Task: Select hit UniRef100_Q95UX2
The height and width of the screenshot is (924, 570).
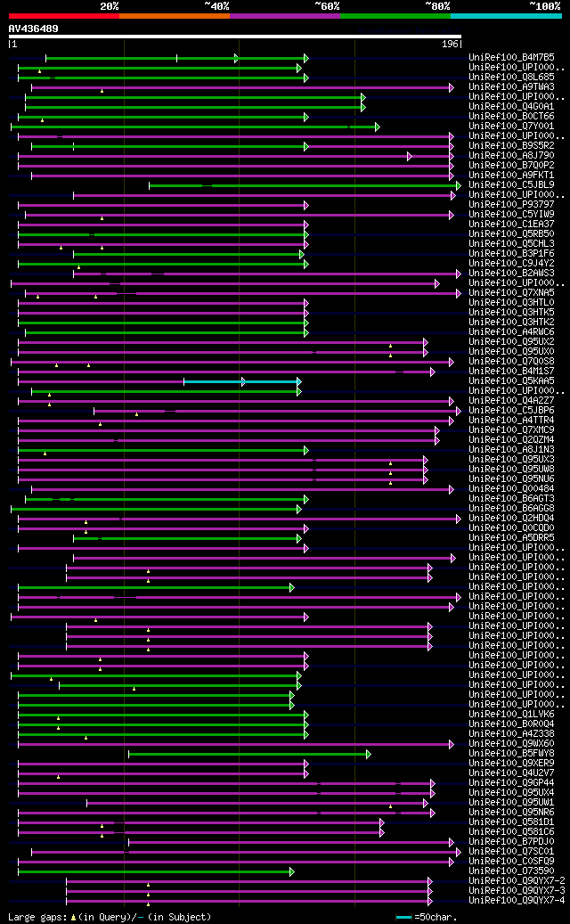Action: pos(511,342)
